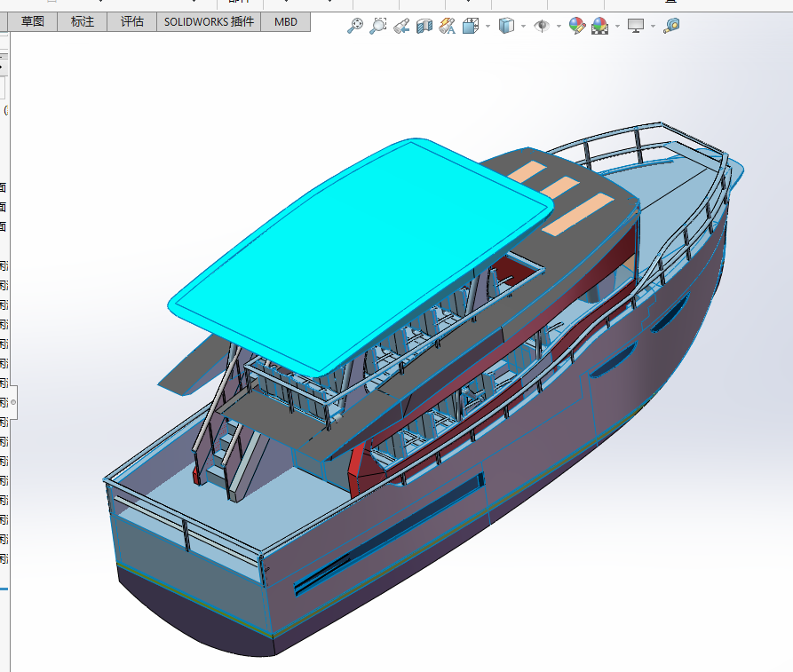The height and width of the screenshot is (672, 793).
Task: Open the SOLIDWORKS 插件 tab
Action: click(209, 21)
